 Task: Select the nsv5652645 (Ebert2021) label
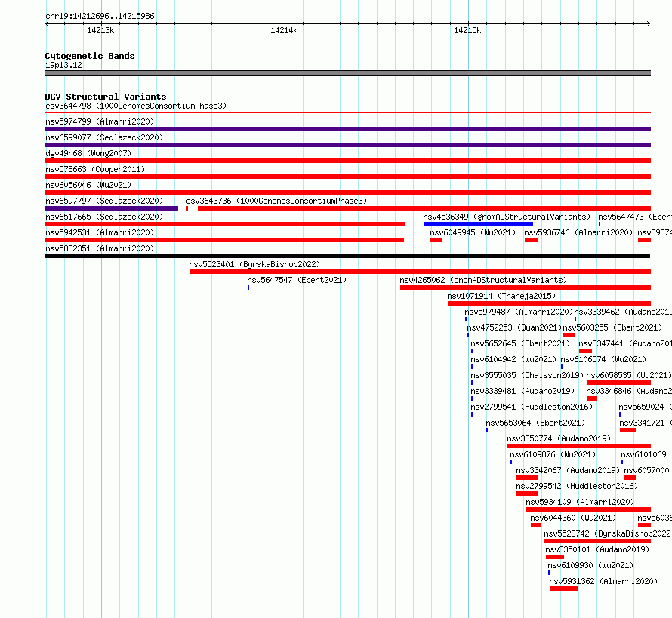click(520, 343)
